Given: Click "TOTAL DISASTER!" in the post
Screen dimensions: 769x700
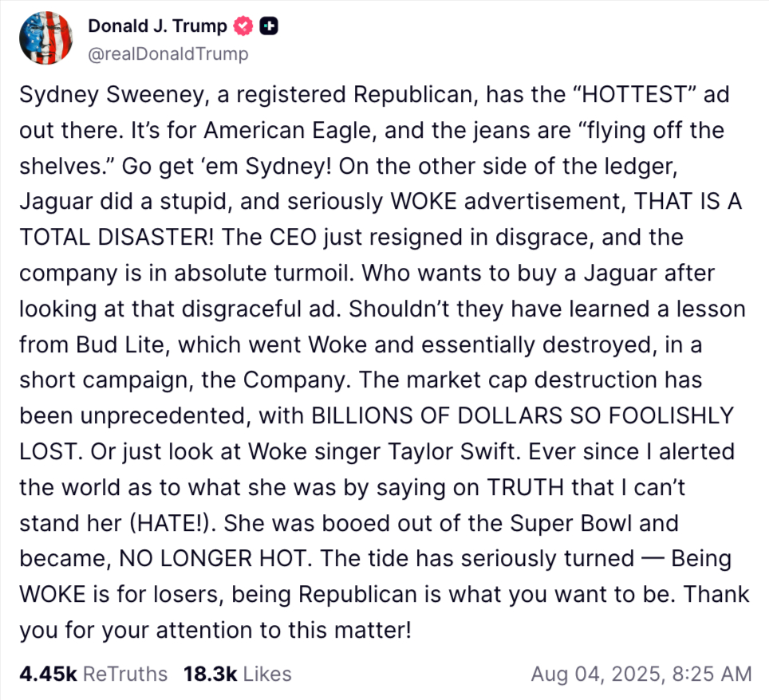Looking at the screenshot, I should point(116,238).
